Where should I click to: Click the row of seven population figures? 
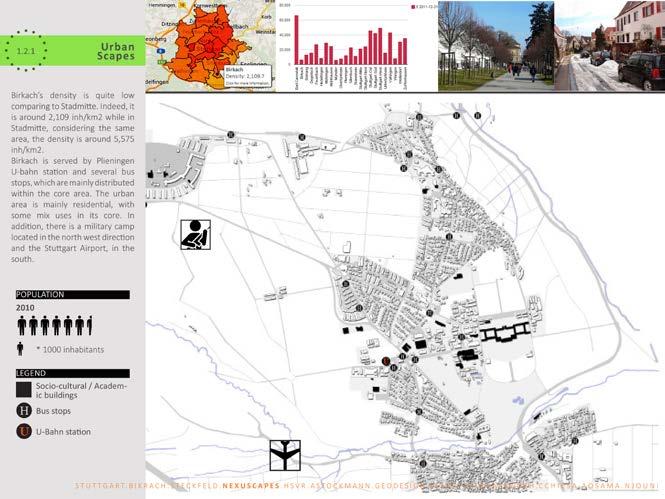[x=55, y=326]
